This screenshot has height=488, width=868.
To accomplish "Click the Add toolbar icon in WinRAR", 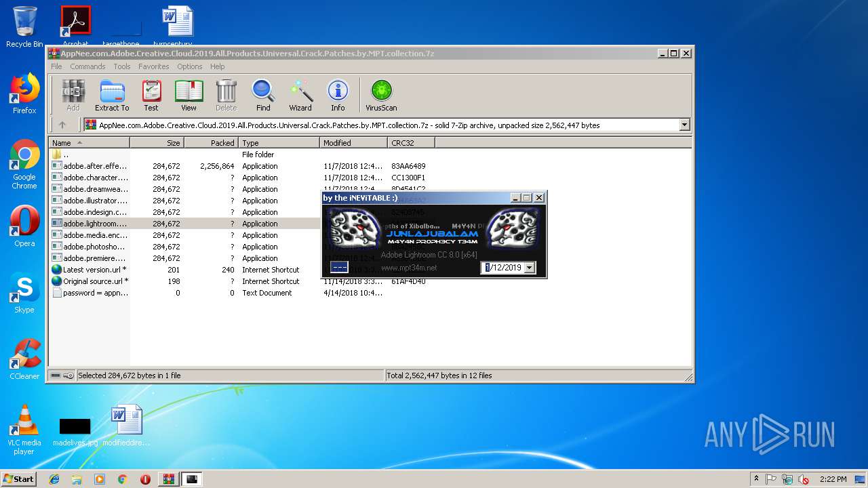I will [x=73, y=95].
